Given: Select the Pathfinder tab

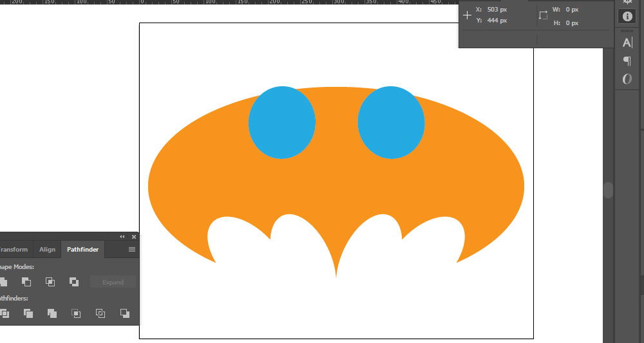Looking at the screenshot, I should [82, 250].
